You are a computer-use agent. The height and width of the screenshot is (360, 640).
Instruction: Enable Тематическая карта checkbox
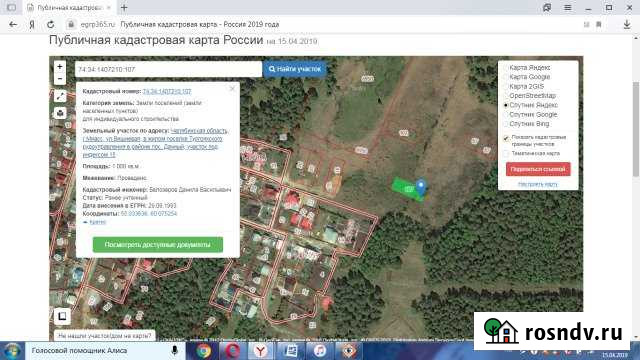(507, 153)
